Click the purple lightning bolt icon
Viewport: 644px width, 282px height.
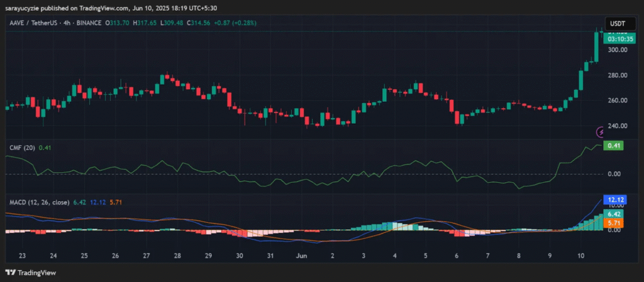coord(601,132)
